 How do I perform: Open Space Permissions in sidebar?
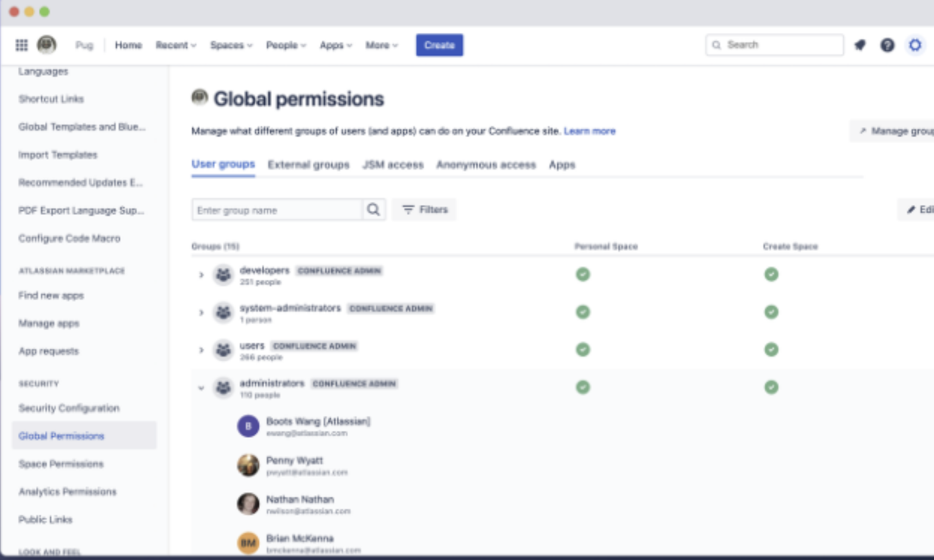[x=61, y=464]
